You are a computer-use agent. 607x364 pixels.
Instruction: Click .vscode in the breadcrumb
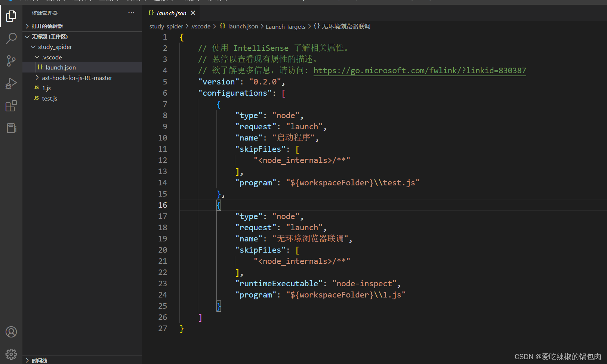pyautogui.click(x=201, y=26)
